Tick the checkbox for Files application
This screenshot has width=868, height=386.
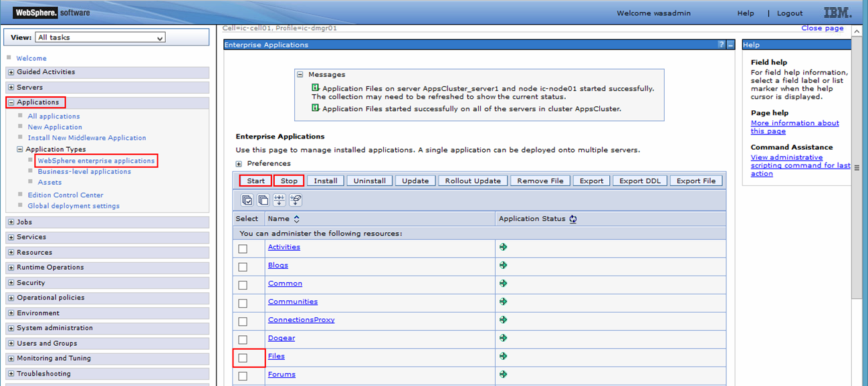click(243, 358)
